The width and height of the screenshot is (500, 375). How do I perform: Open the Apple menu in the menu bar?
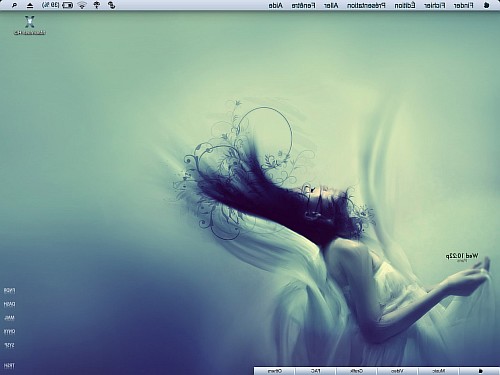pos(486,5)
